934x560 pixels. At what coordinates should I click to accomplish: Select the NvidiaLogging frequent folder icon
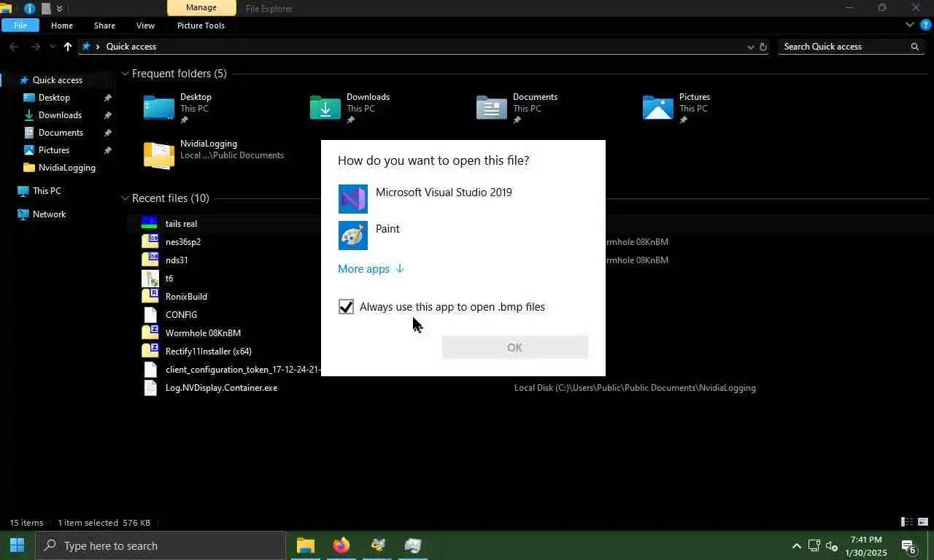pos(159,155)
